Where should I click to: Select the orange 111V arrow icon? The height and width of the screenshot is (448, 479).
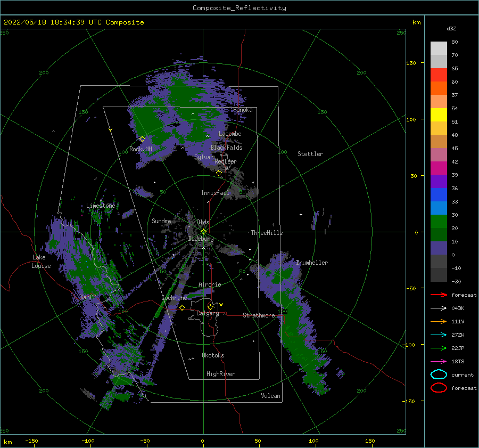coord(439,321)
